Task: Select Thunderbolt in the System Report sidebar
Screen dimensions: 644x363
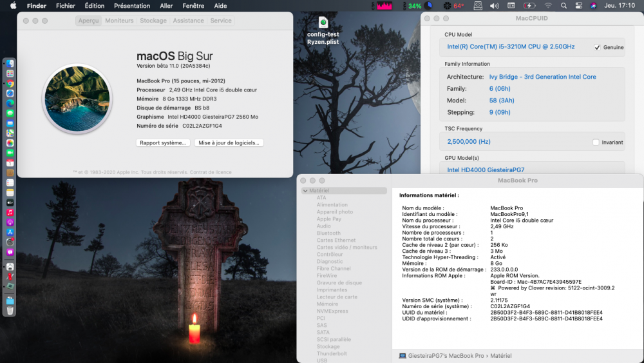Action: [x=332, y=353]
